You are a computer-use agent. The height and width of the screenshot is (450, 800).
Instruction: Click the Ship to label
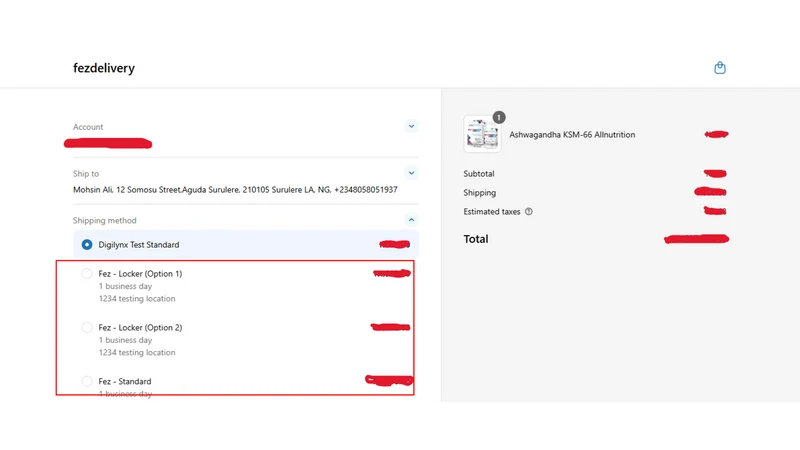click(86, 173)
